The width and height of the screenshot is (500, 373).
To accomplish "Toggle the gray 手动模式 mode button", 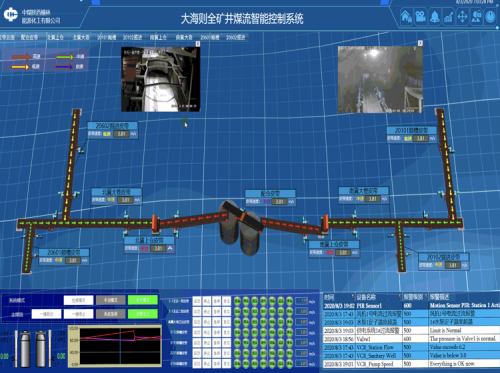I will [111, 300].
